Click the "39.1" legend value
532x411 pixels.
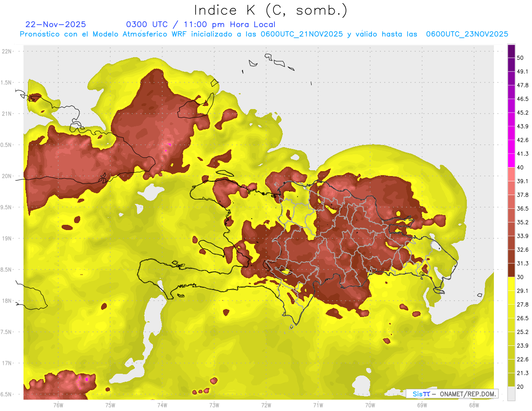(523, 181)
